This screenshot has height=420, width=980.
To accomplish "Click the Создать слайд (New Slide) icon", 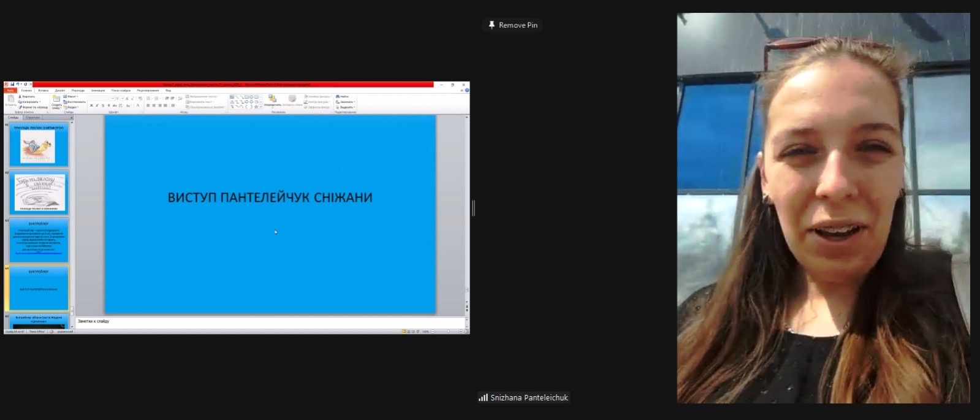I will pos(56,99).
